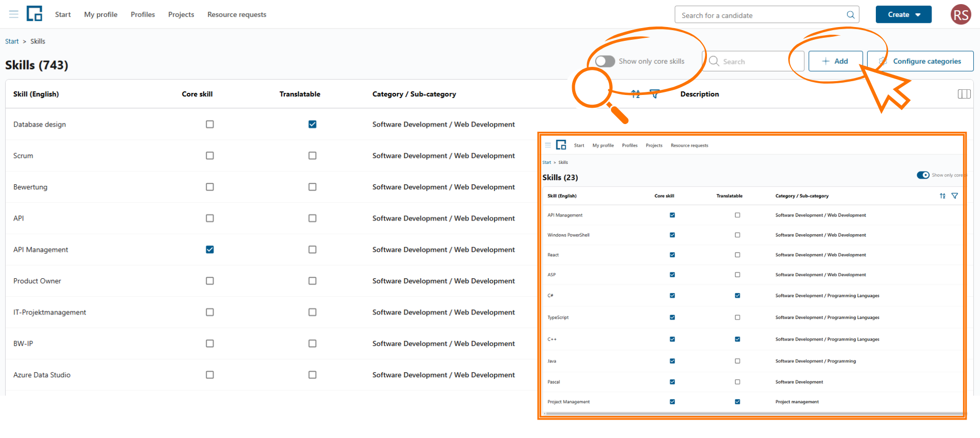Screen dimensions: 980x438
Task: Click the Translatable column header
Action: coord(300,94)
